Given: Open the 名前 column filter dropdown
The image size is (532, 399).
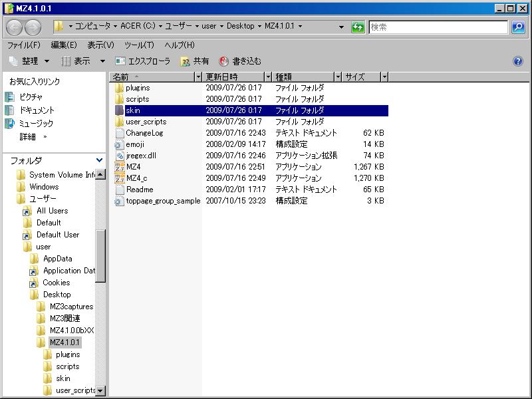Looking at the screenshot, I should (x=198, y=77).
